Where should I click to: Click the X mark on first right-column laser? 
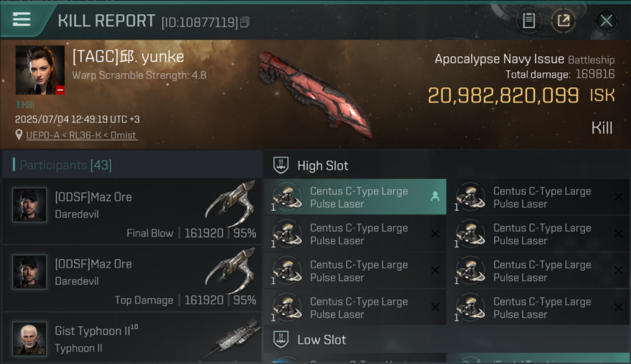tap(618, 197)
